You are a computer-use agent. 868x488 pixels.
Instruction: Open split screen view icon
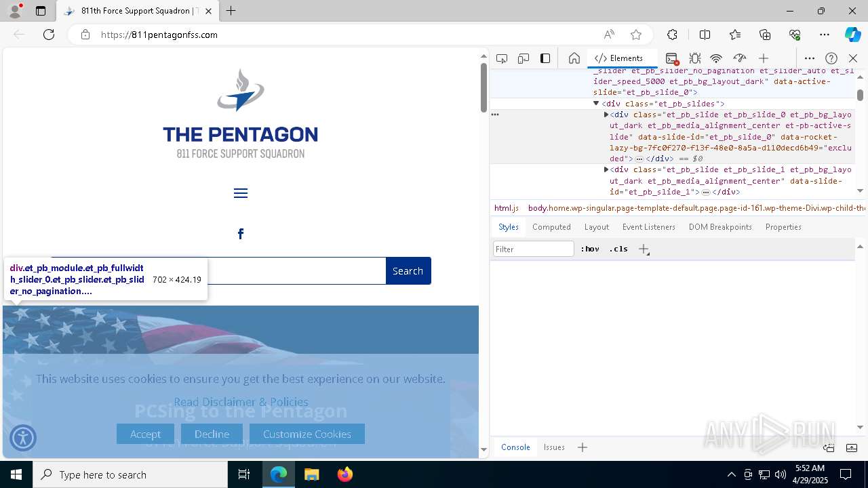coord(705,35)
